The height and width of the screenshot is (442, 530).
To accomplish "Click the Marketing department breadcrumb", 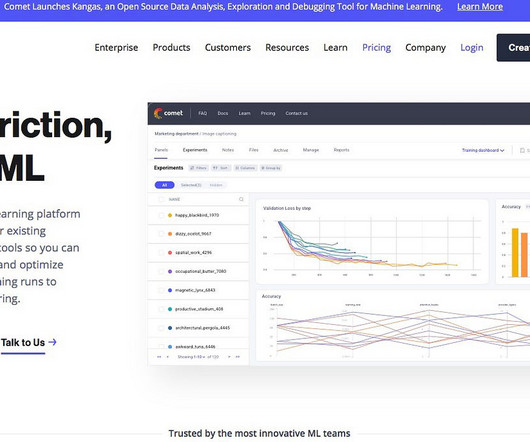I will 176,134.
